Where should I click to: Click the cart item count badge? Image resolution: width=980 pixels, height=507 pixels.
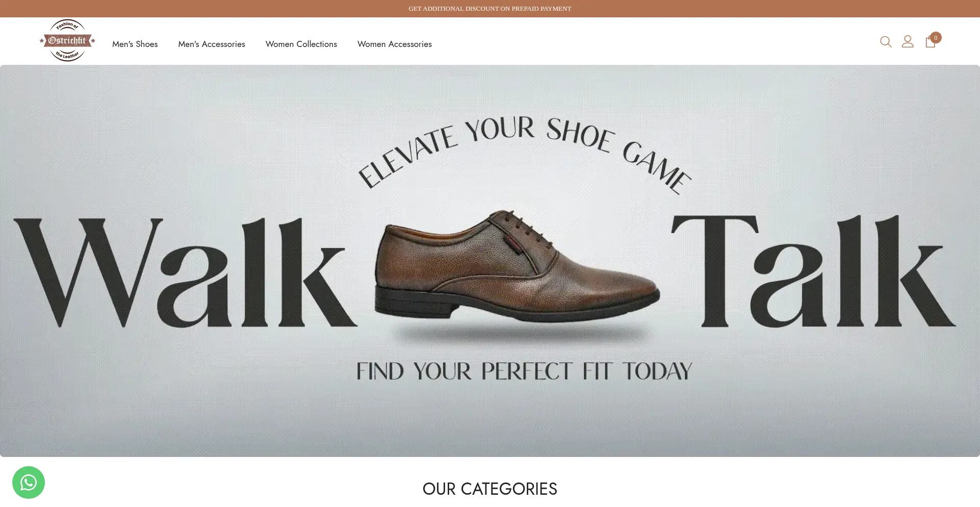click(936, 38)
